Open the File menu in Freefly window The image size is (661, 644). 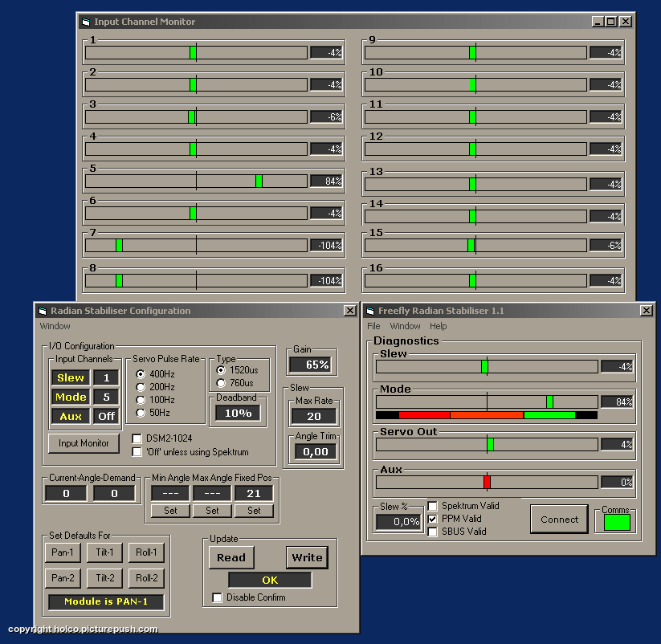[373, 326]
